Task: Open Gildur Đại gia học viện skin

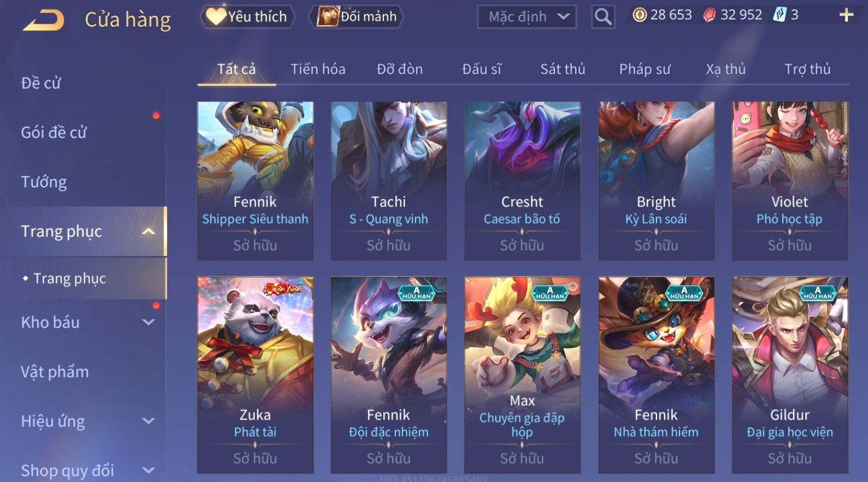Action: click(x=790, y=375)
